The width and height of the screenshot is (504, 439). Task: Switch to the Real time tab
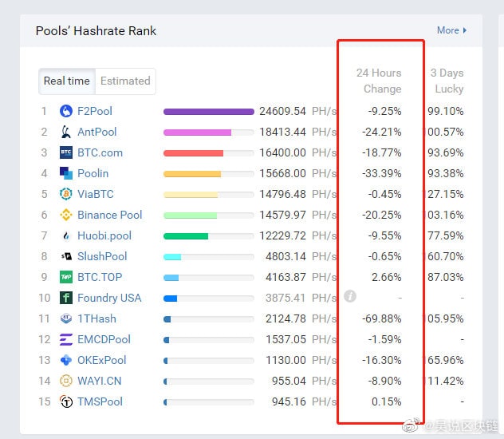67,81
